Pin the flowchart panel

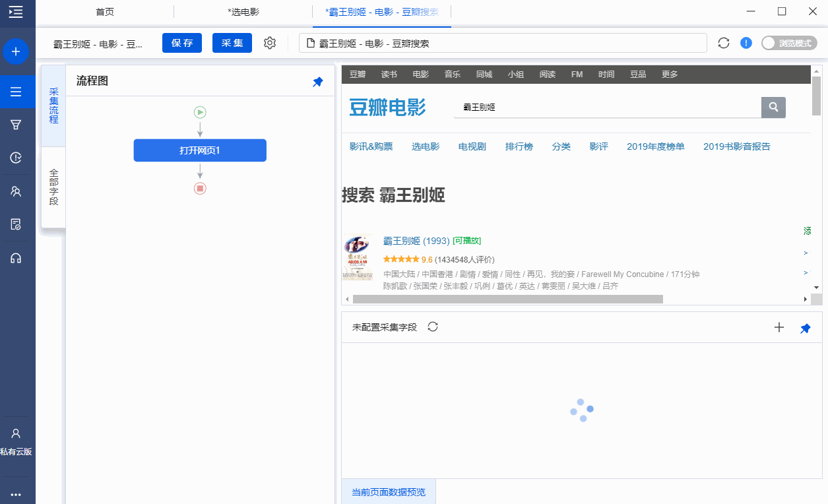(x=318, y=82)
